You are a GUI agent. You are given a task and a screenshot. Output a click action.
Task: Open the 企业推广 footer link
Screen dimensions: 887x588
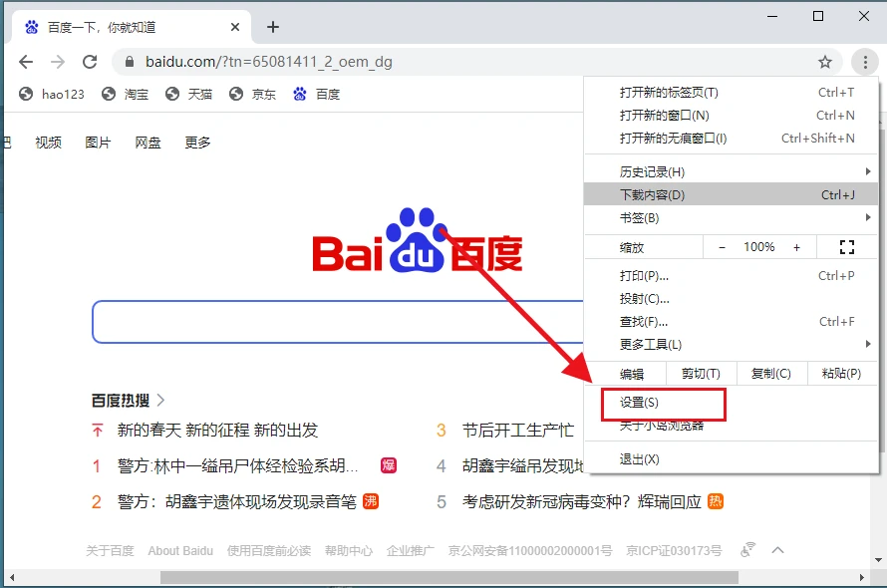coord(411,551)
